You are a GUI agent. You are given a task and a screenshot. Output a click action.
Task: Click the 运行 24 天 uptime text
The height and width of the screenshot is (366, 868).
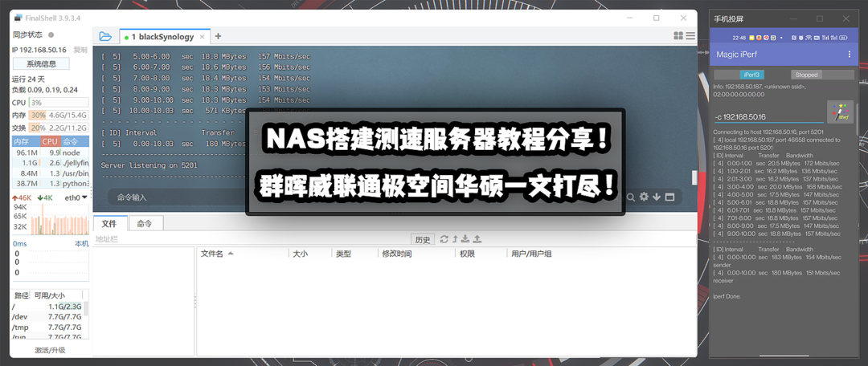click(28, 79)
